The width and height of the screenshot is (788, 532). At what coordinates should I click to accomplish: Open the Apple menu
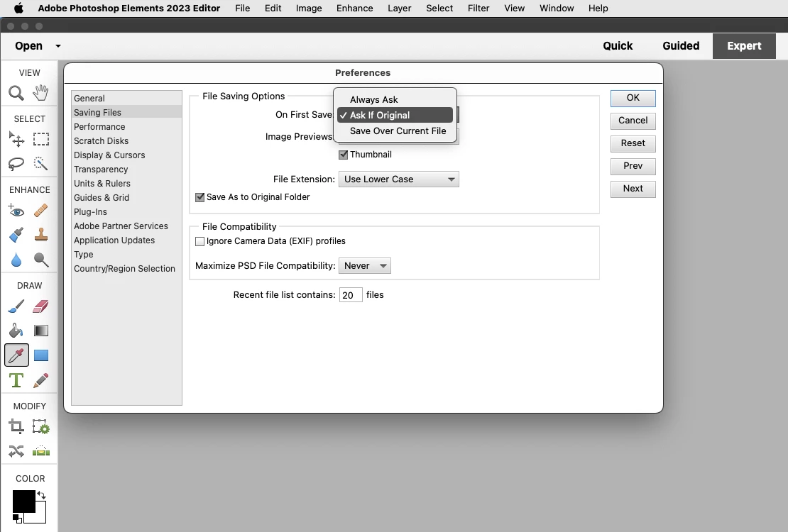(18, 8)
